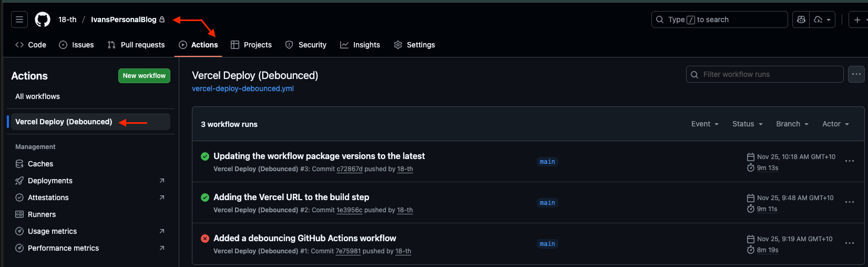Expand the Branch filter dropdown

(x=792, y=124)
